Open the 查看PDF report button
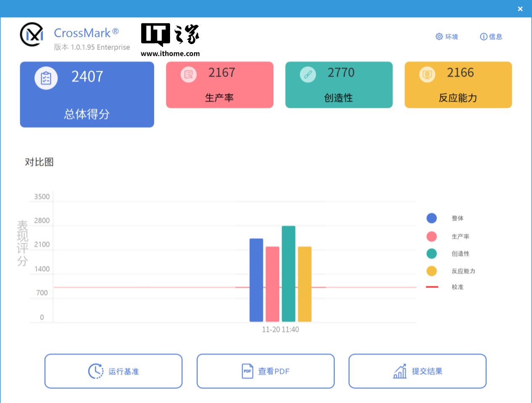Screen dimensions: 532x403 click(265, 371)
